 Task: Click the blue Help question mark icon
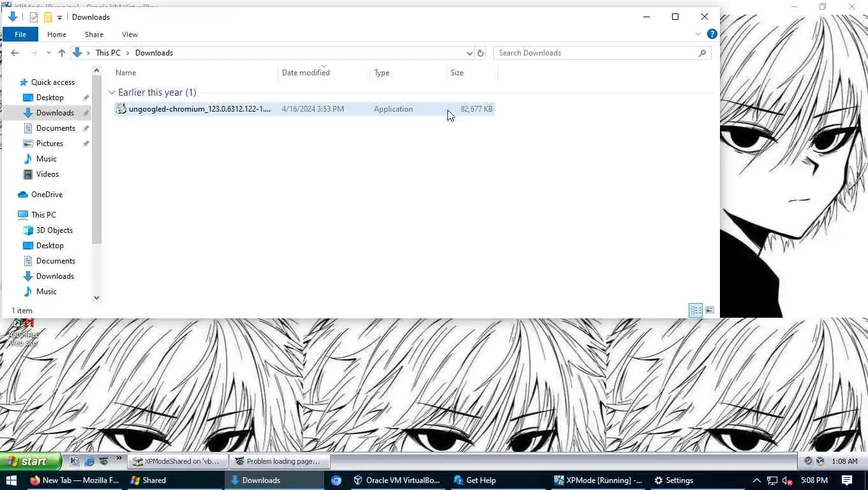pos(712,34)
